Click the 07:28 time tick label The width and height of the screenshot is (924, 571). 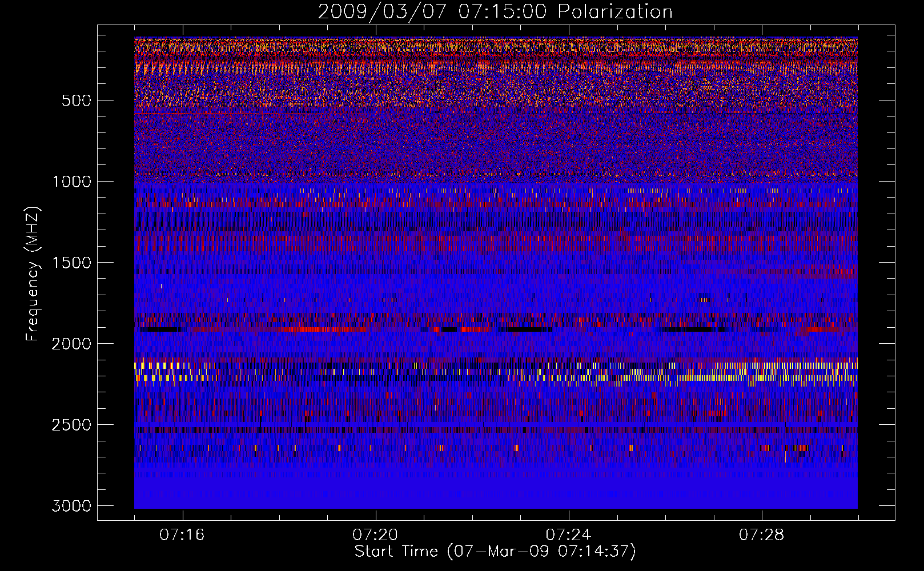pos(761,535)
